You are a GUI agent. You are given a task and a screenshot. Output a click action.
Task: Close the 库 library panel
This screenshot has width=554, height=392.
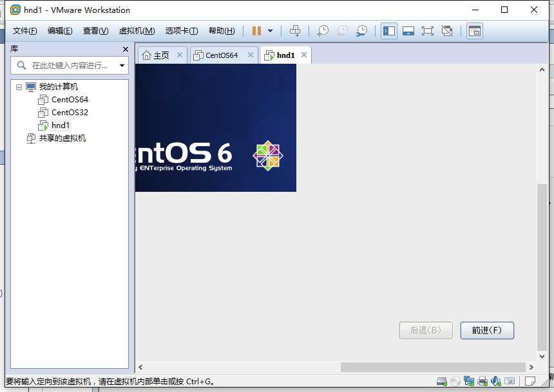(x=126, y=49)
